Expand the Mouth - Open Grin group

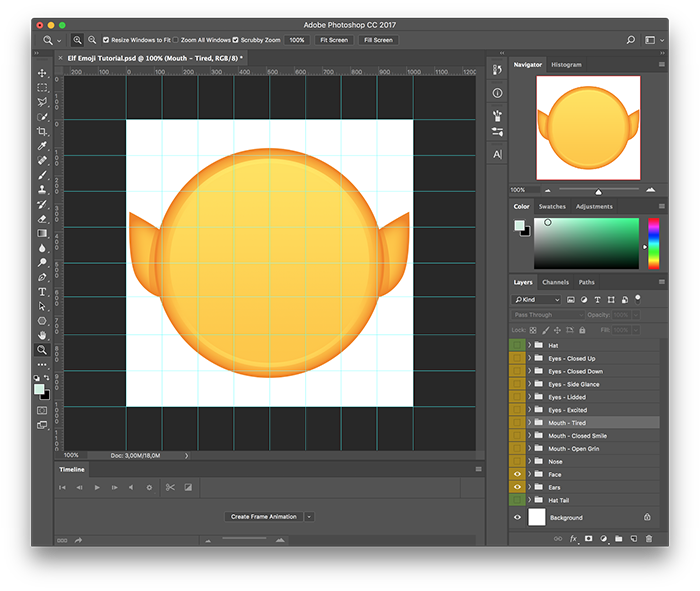point(529,448)
